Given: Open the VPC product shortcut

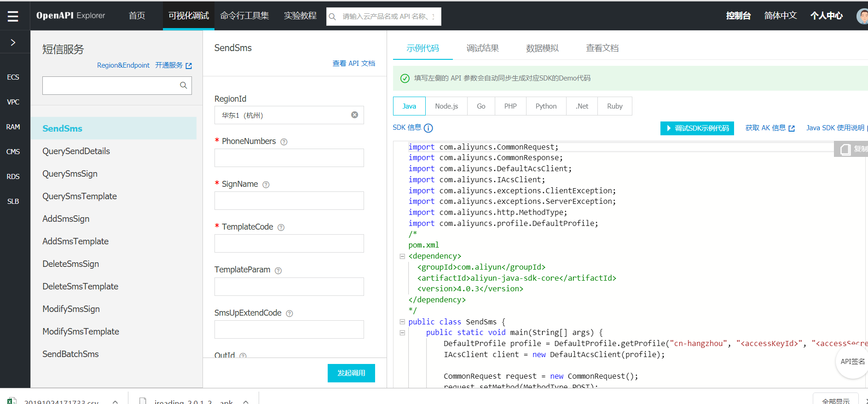Looking at the screenshot, I should click(13, 102).
